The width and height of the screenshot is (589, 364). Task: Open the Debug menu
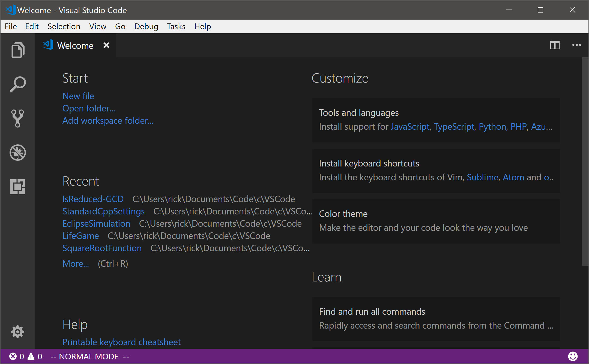tap(146, 26)
